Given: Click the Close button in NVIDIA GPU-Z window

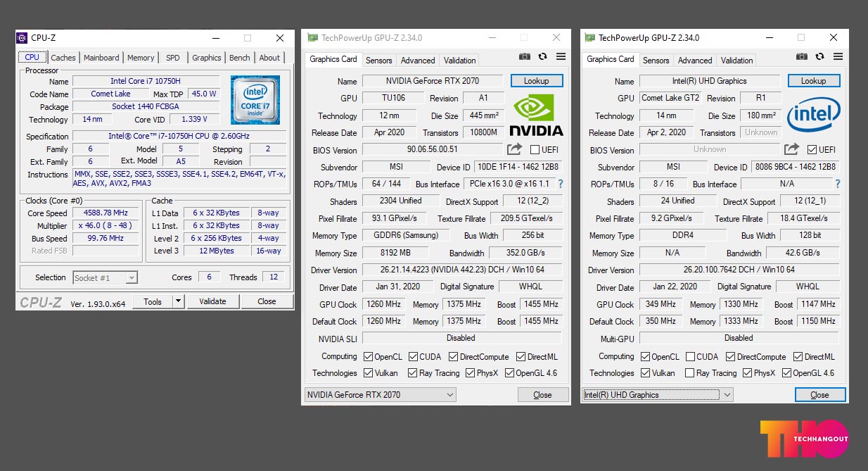Looking at the screenshot, I should (x=542, y=395).
